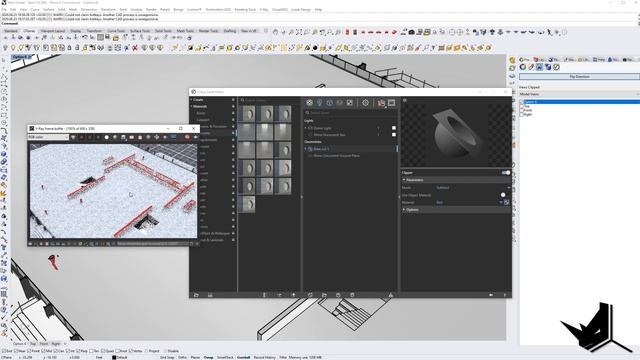Click first round icon in right panel toolbar
This screenshot has width=640, height=360.
pos(522,67)
